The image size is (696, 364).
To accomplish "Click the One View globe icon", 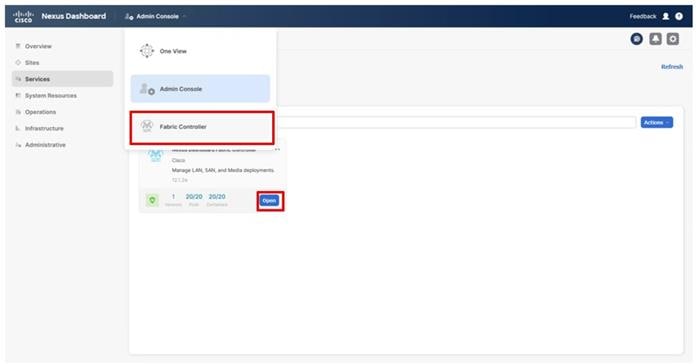I will coord(147,51).
